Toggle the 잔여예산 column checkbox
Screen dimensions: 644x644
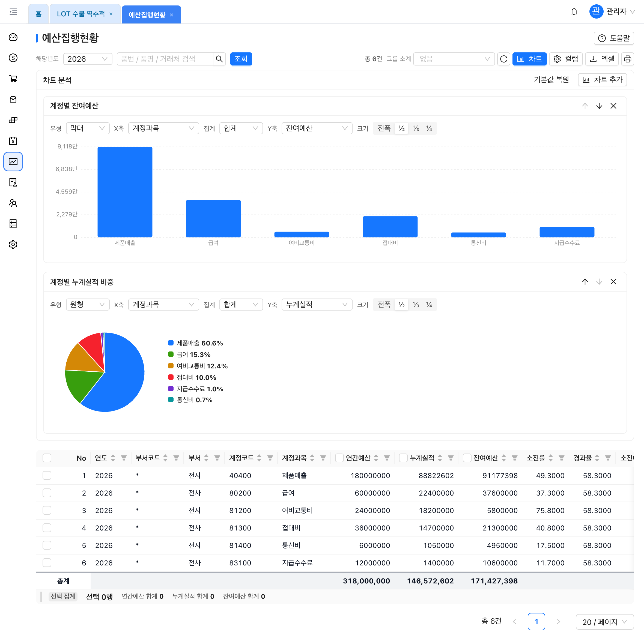pyautogui.click(x=467, y=458)
